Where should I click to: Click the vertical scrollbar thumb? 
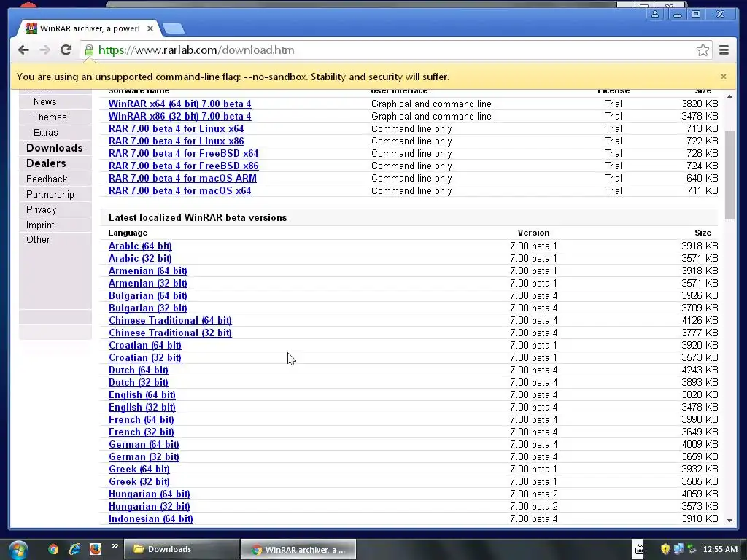(729, 175)
